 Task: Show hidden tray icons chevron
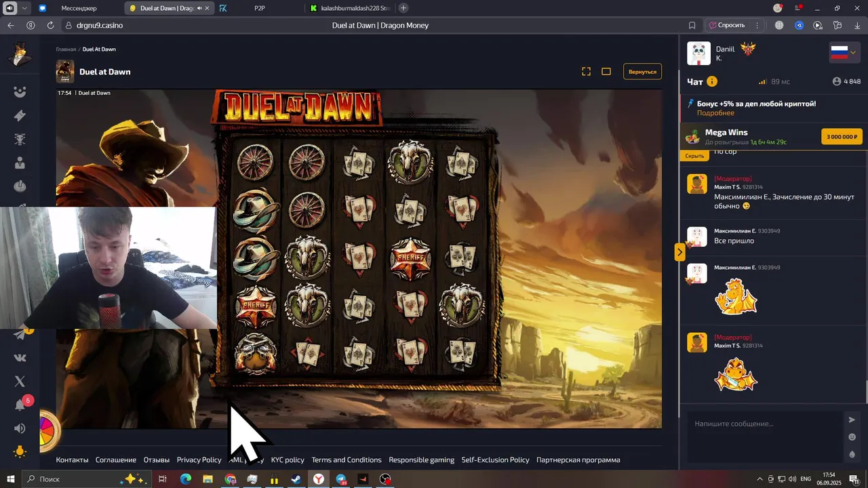tap(760, 479)
